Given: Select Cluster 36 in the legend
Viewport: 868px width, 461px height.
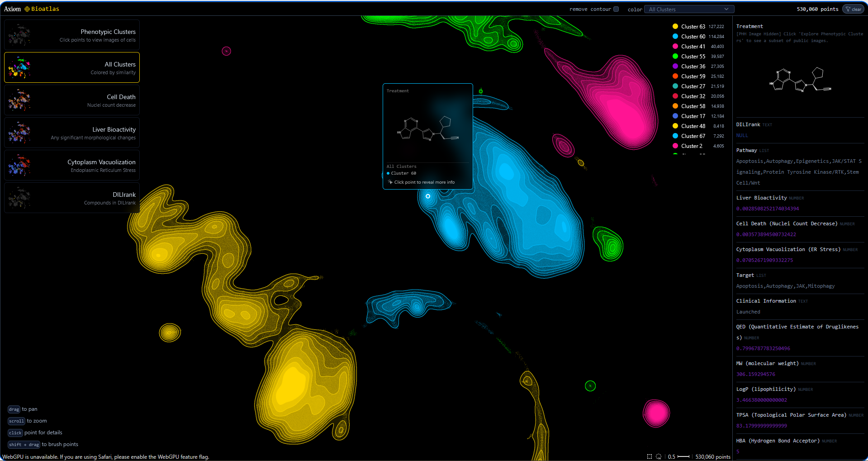Looking at the screenshot, I should pyautogui.click(x=698, y=67).
